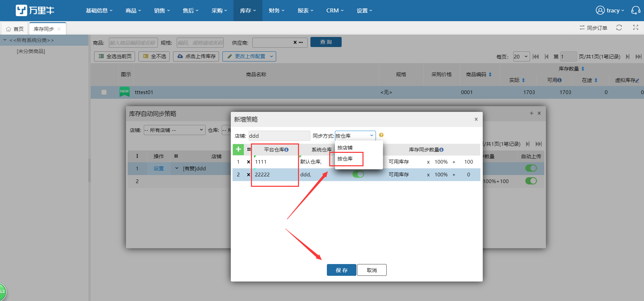Viewport: 644px width, 301px height.
Task: Delete row 22222 with its x icon
Action: (249, 175)
